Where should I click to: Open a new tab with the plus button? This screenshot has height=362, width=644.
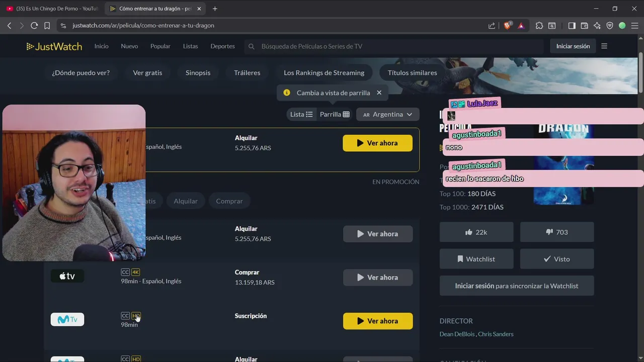(x=215, y=9)
